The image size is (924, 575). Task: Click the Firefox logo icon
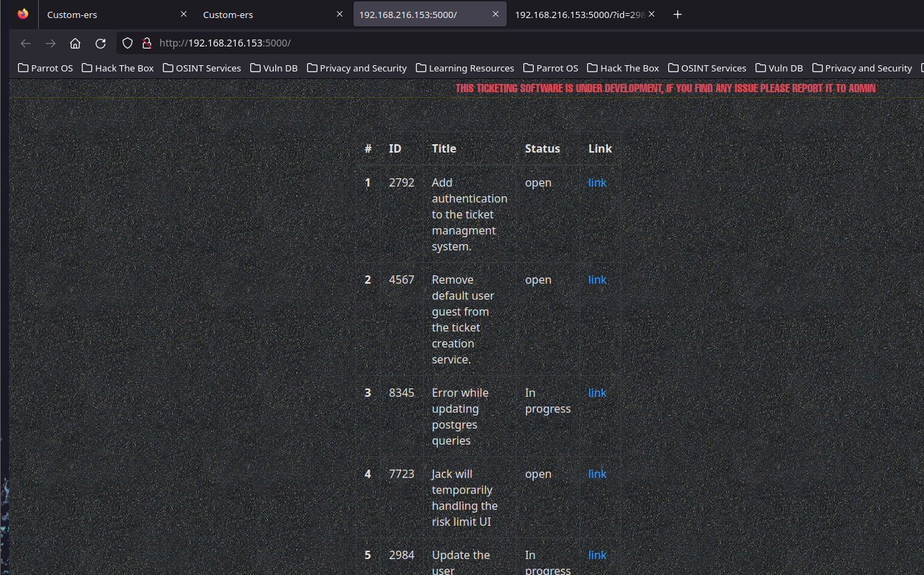23,15
